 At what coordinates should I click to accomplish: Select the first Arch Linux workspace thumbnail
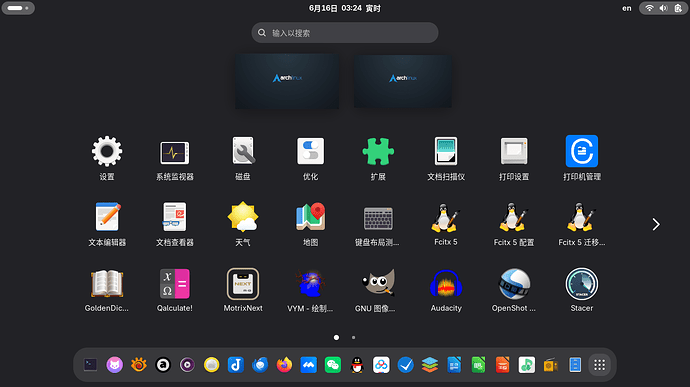[x=287, y=81]
